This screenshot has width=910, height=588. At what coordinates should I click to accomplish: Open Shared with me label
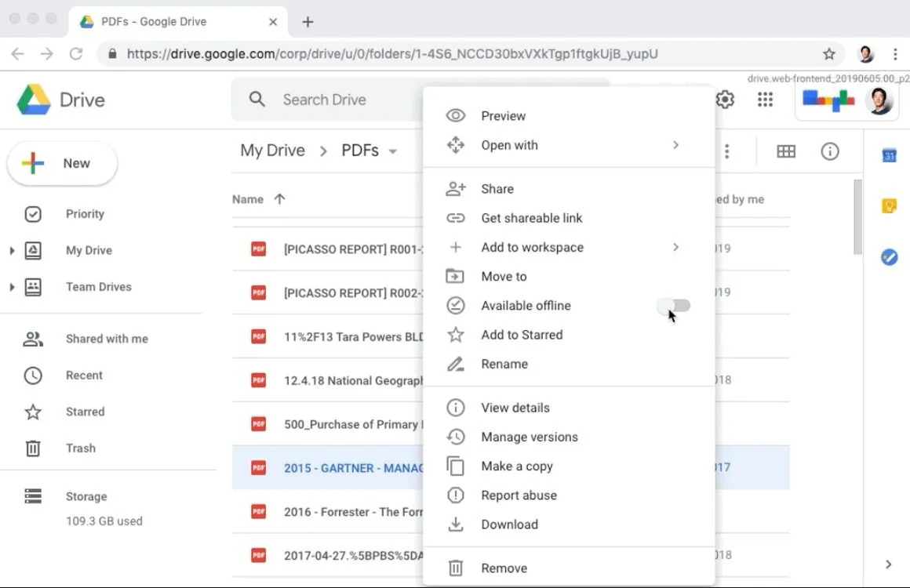[x=107, y=339]
